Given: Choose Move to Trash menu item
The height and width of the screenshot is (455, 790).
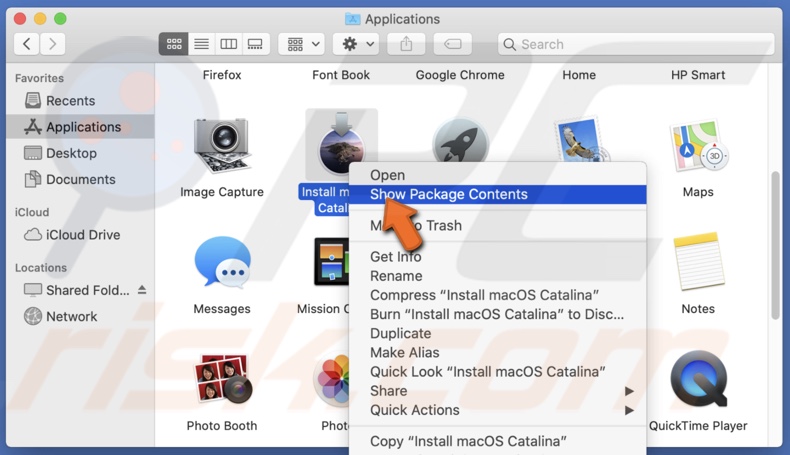Looking at the screenshot, I should pyautogui.click(x=498, y=225).
